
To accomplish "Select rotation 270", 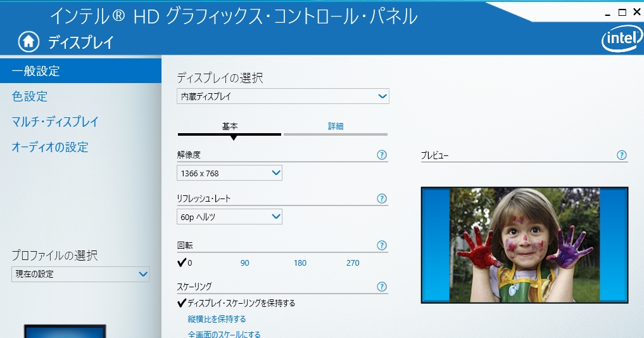I will (353, 263).
